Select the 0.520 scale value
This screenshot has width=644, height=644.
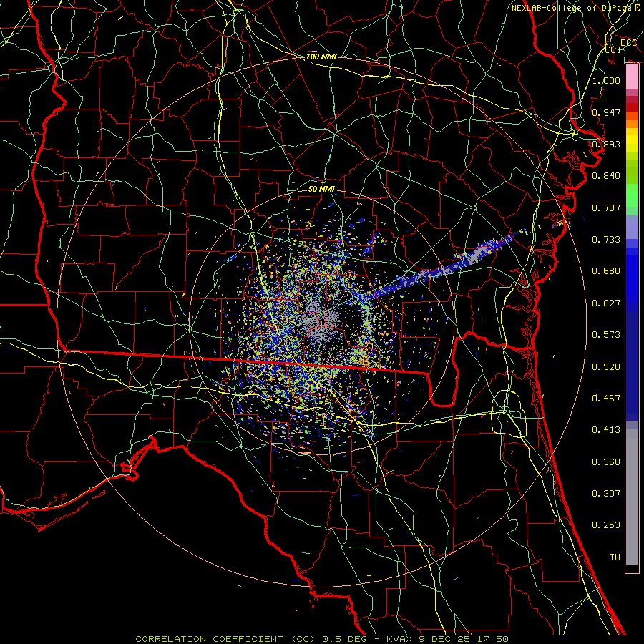click(606, 367)
